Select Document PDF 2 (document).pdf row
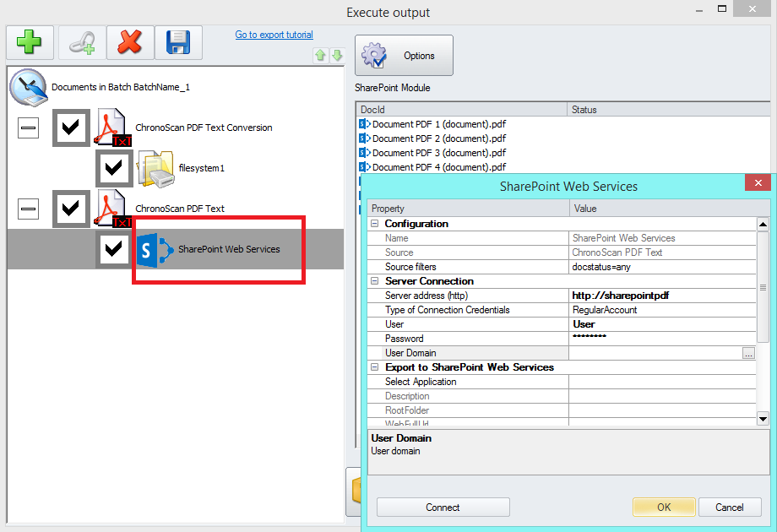The height and width of the screenshot is (532, 777). click(x=439, y=138)
